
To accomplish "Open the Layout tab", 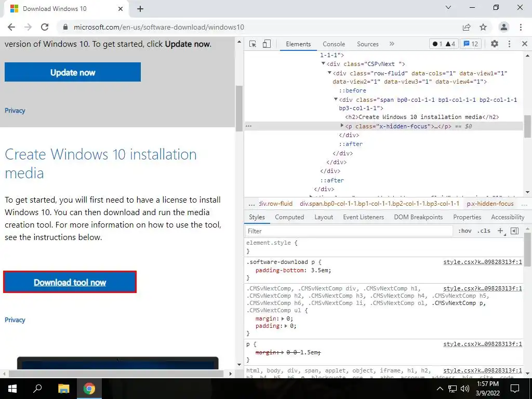I will pos(324,217).
